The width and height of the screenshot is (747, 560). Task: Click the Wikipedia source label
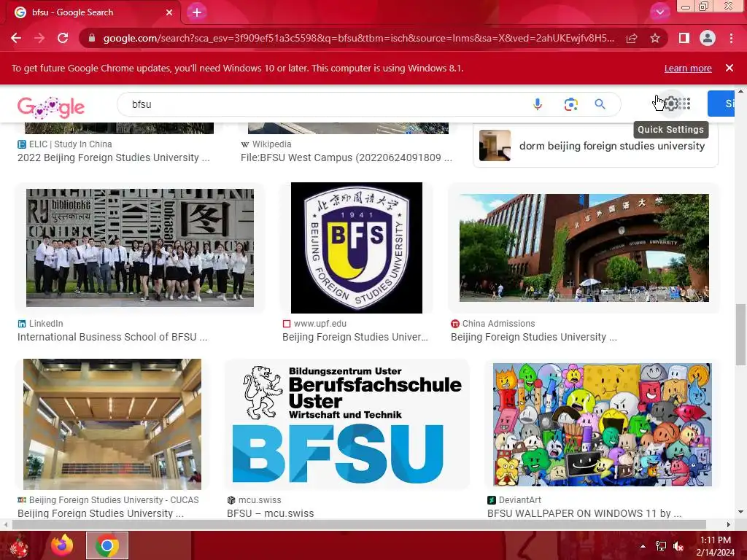pyautogui.click(x=271, y=144)
